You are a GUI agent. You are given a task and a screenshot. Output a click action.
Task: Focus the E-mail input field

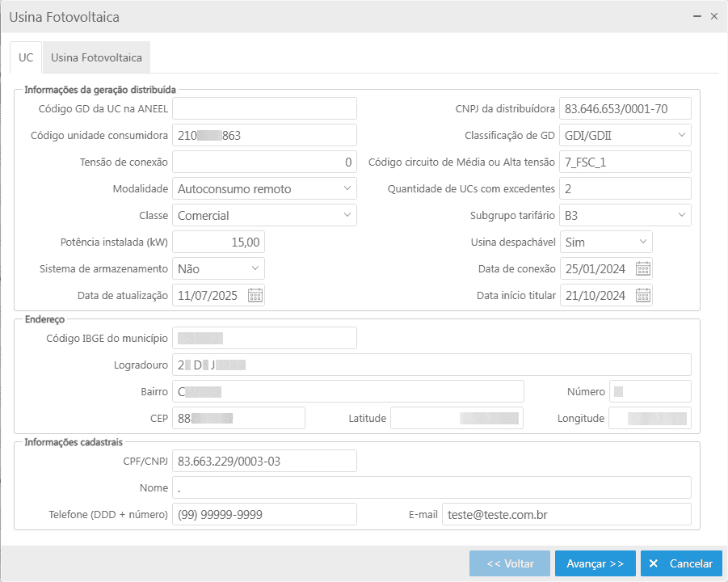(x=566, y=515)
